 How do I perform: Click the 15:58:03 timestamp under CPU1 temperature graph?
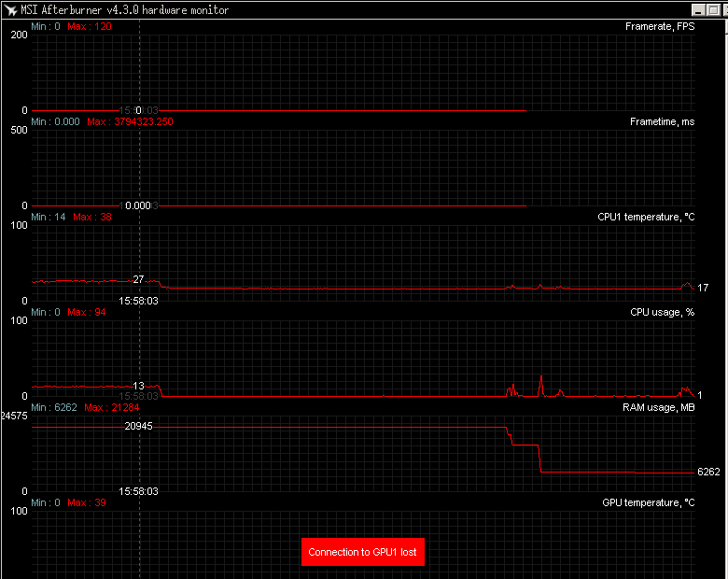138,301
